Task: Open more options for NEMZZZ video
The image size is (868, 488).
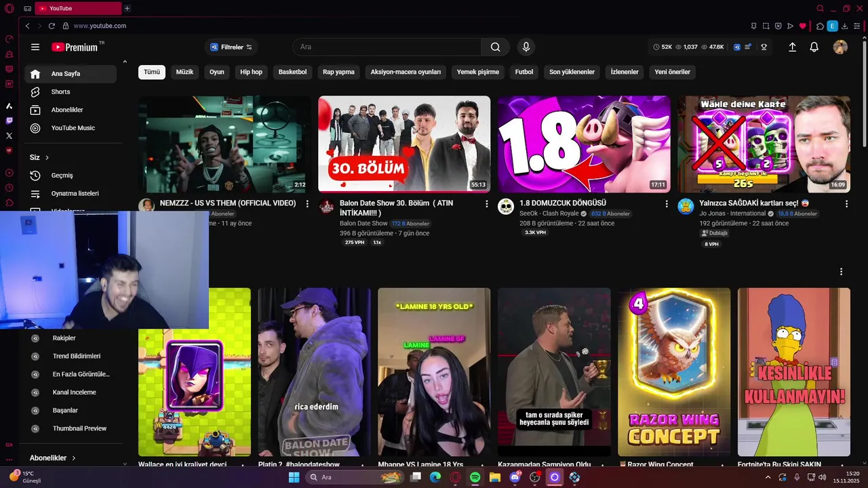Action: (x=307, y=203)
